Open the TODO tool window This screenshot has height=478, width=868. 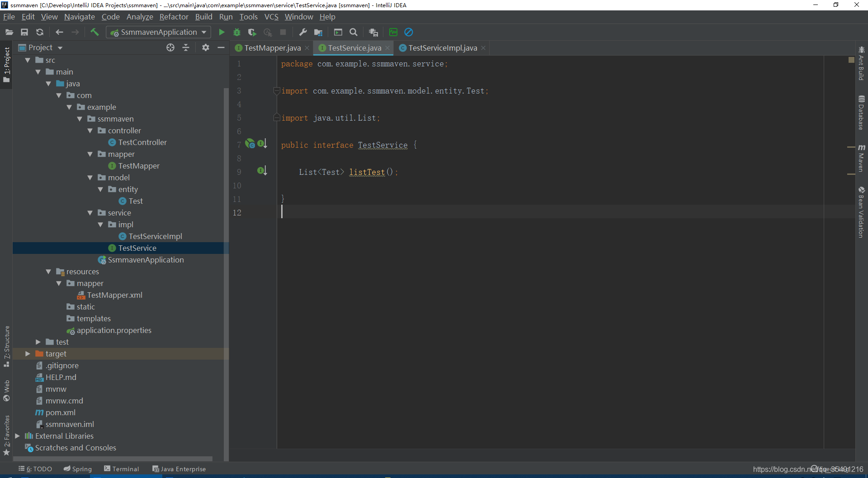click(35, 469)
